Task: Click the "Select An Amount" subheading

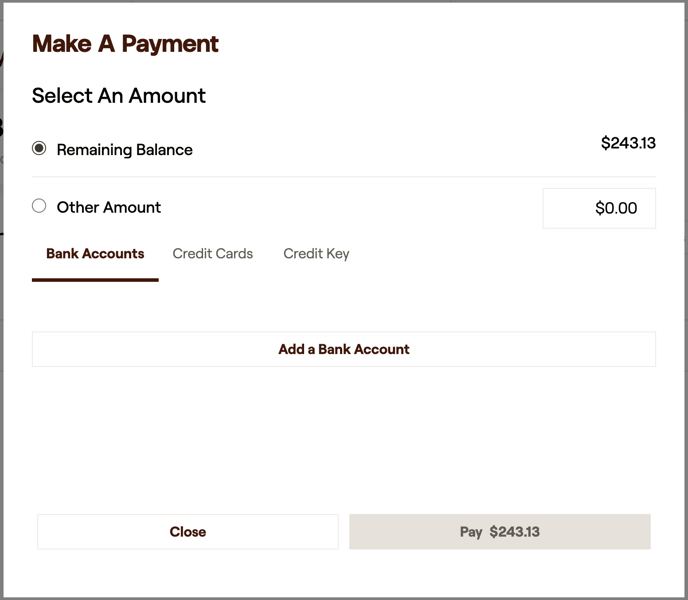Action: 118,96
